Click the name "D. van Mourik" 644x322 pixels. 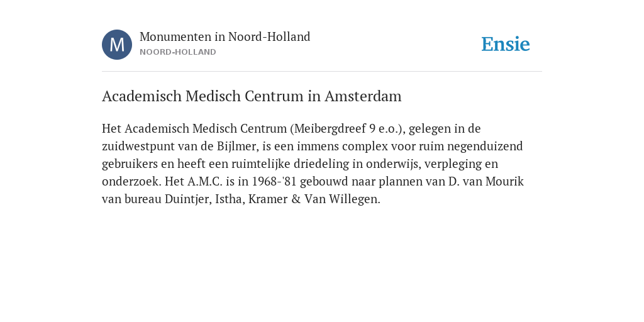tap(486, 182)
